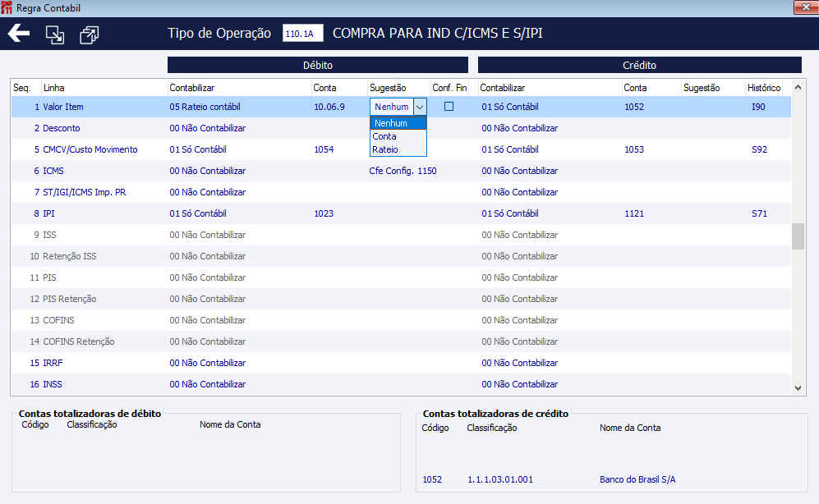Click Cfe Config. 1150 cell
The image size is (819, 504).
pos(403,171)
